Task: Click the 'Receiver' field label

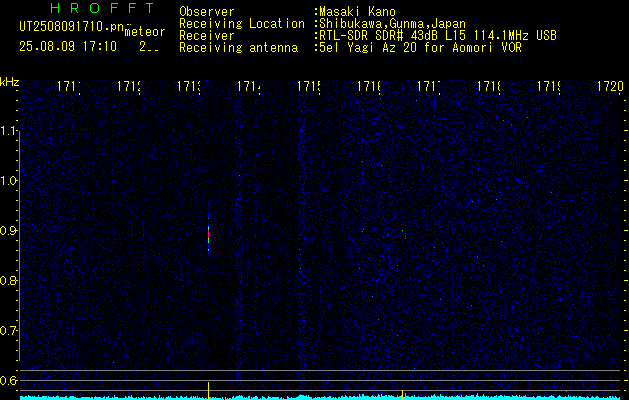Action: 207,36
